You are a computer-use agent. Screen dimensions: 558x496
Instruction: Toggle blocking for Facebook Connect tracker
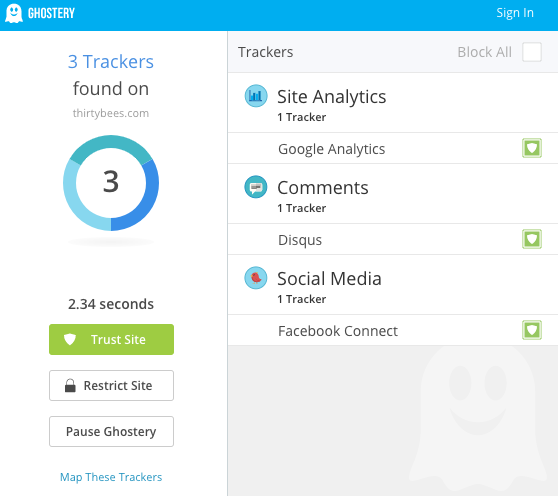point(532,330)
